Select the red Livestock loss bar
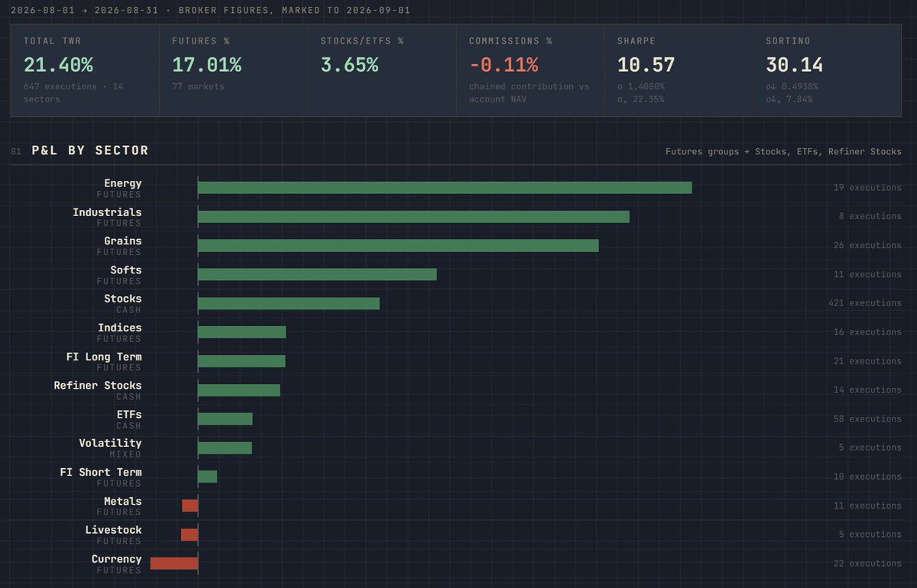This screenshot has height=588, width=917. tap(190, 535)
